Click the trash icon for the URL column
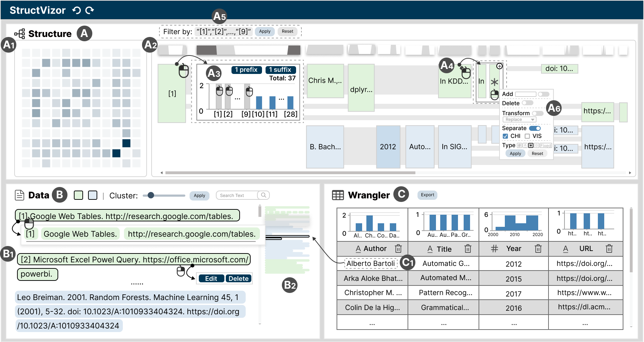644x342 pixels. click(609, 249)
